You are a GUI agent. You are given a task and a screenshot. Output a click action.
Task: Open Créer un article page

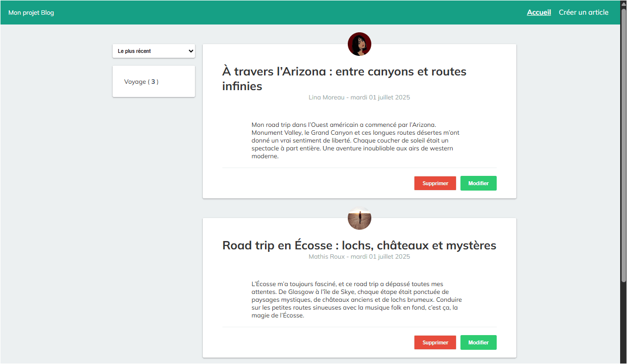583,12
